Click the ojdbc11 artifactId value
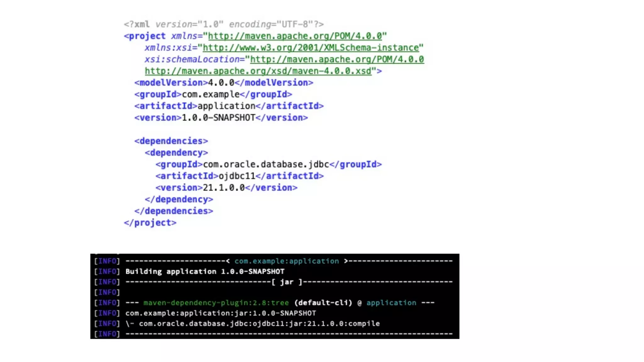This screenshot has height=362, width=644. (x=237, y=176)
